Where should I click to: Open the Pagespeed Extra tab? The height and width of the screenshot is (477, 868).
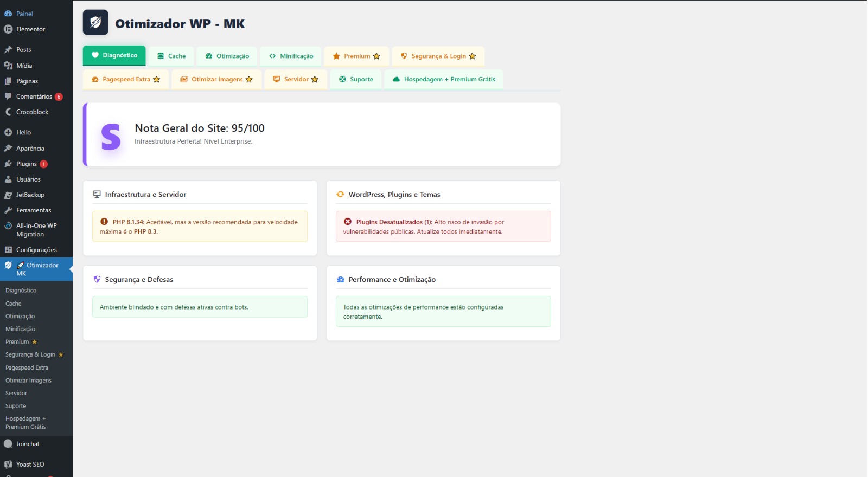(x=126, y=79)
